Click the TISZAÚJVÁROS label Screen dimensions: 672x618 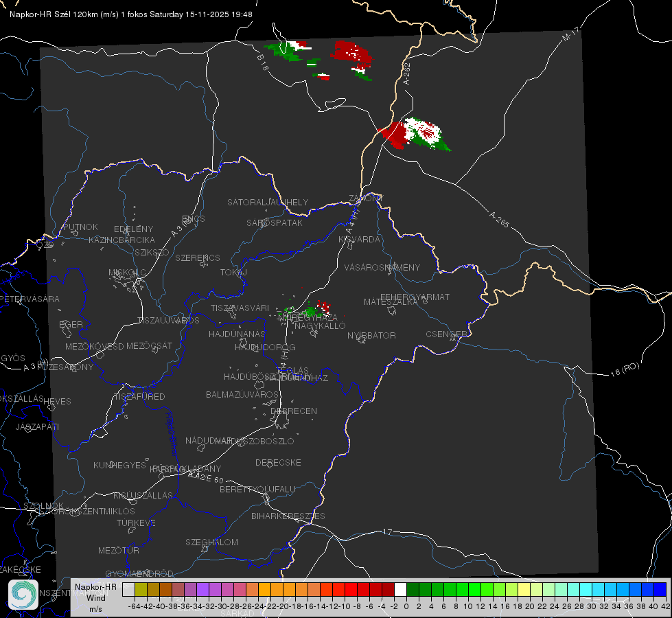click(168, 321)
